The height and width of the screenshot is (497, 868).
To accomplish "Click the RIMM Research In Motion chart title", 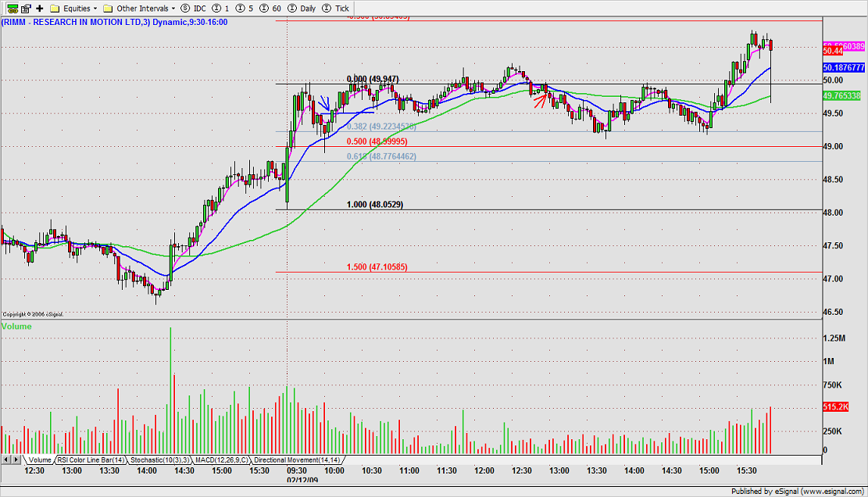I will click(114, 22).
